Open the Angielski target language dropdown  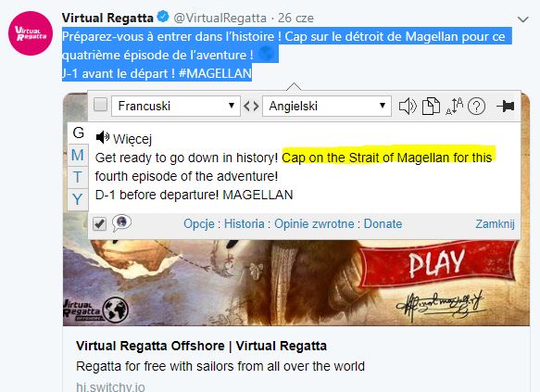pos(327,106)
